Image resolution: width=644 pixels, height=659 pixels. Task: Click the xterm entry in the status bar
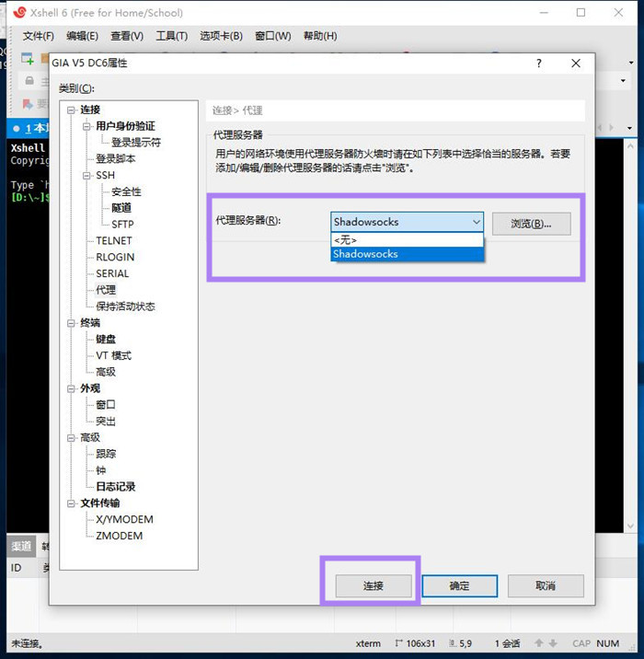tap(368, 643)
